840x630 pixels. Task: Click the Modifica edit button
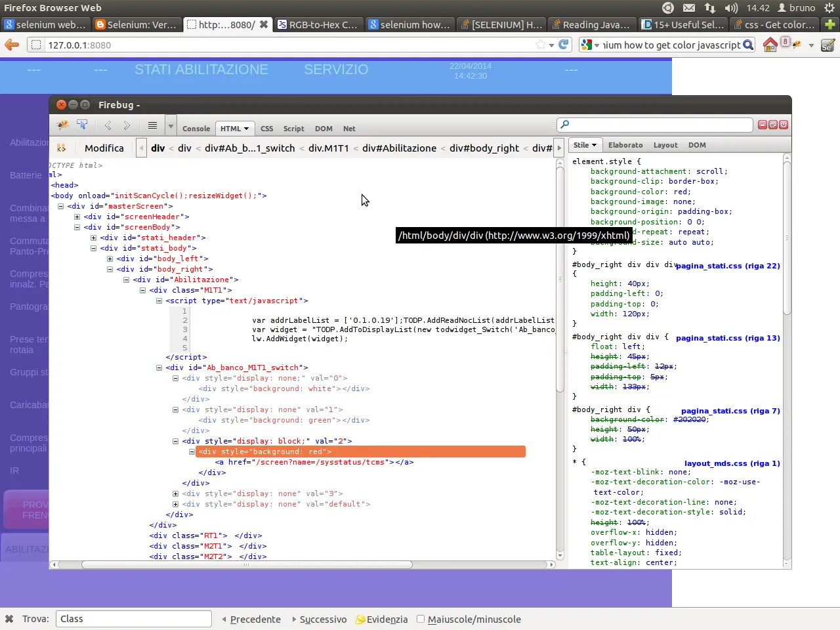[x=104, y=148]
